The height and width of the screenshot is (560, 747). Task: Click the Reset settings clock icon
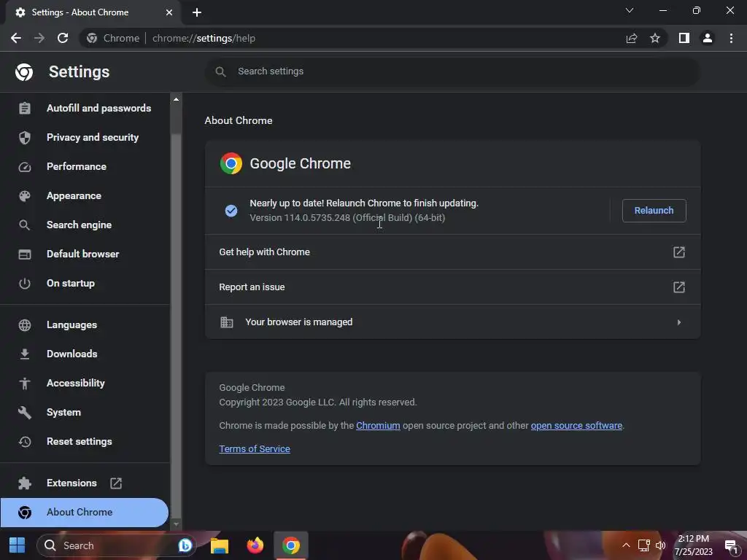point(25,441)
